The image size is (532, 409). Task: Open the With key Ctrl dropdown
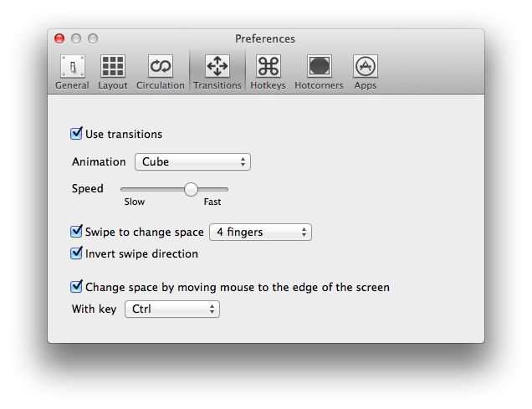point(172,309)
